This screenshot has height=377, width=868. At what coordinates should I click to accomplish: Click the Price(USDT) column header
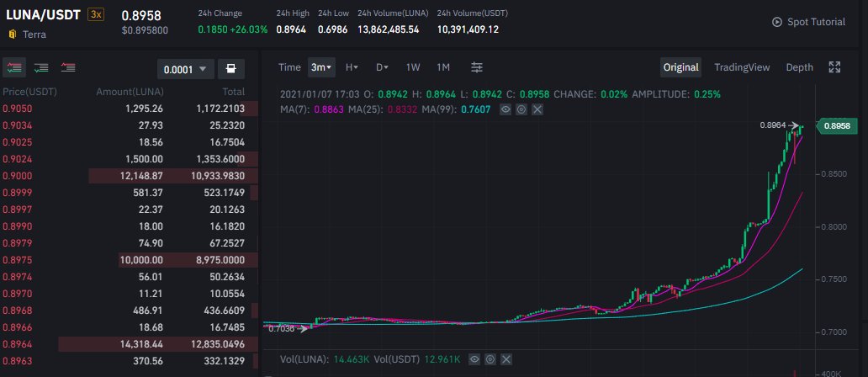click(x=30, y=92)
